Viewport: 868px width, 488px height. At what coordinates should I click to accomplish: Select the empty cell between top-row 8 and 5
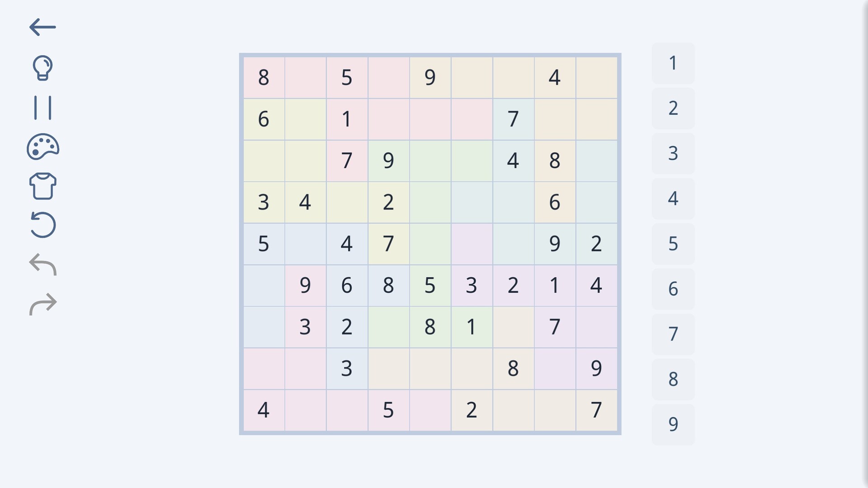point(305,78)
